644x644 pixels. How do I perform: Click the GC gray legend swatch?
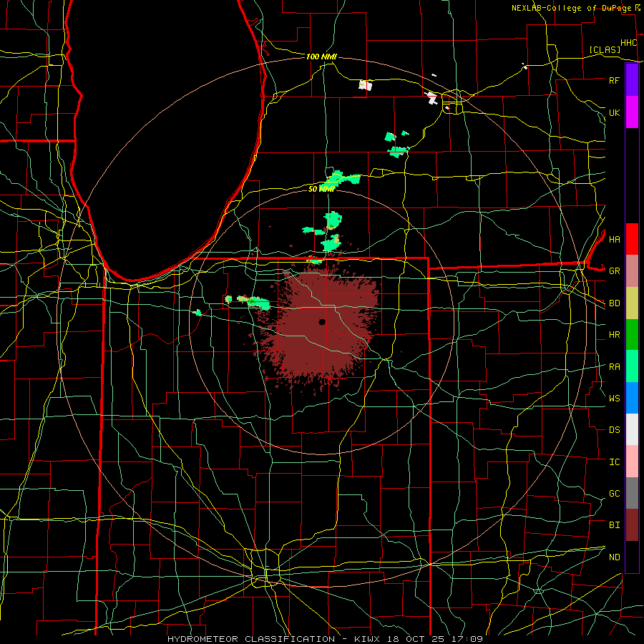[x=632, y=493]
